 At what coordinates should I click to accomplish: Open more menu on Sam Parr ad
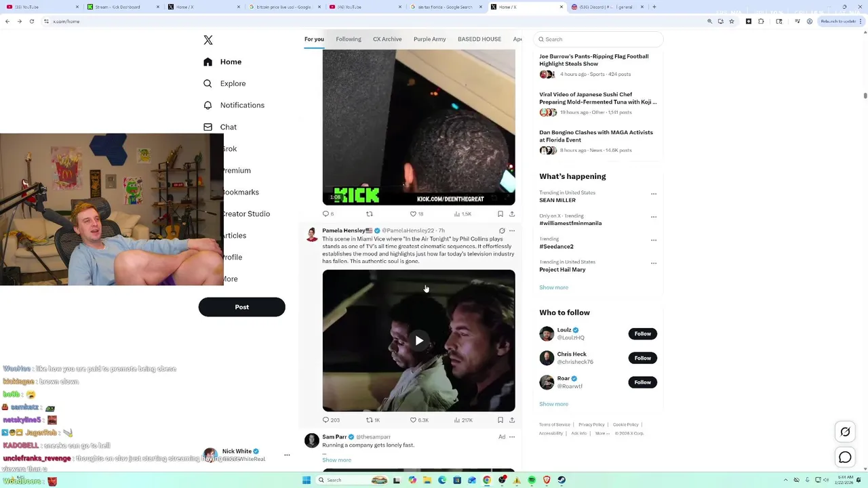click(x=512, y=437)
